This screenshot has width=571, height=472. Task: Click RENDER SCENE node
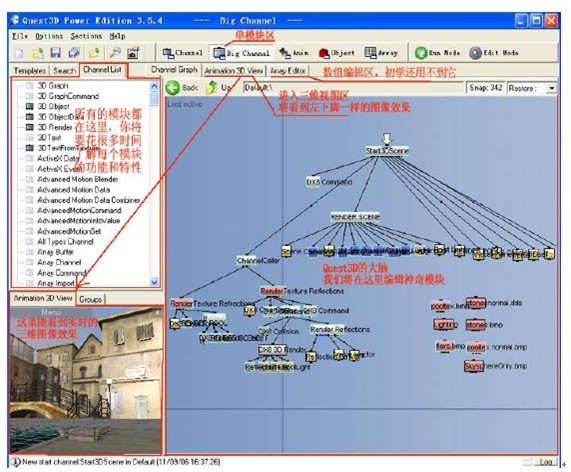tap(355, 217)
